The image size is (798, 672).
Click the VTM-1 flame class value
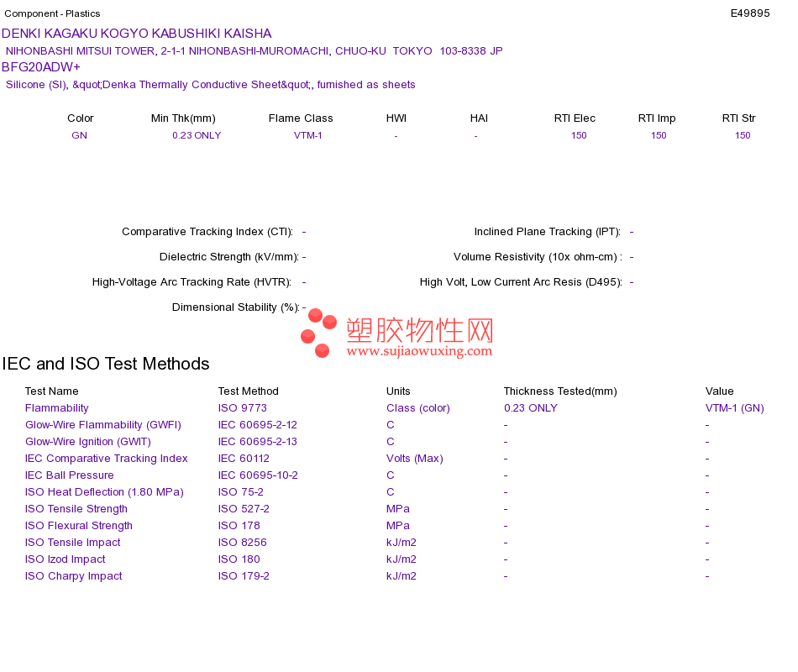[x=308, y=135]
